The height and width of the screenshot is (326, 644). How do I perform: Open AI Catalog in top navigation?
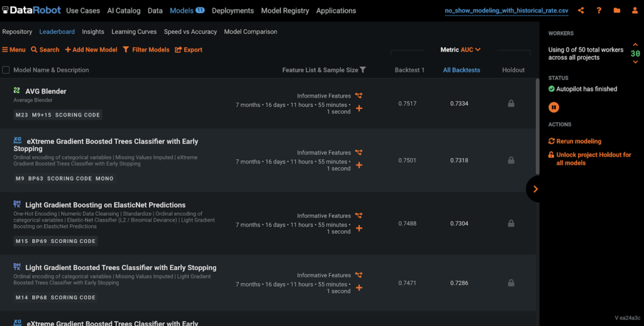124,11
